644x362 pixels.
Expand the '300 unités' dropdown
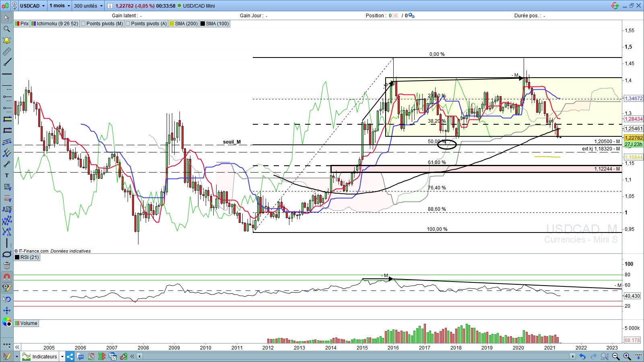101,6
